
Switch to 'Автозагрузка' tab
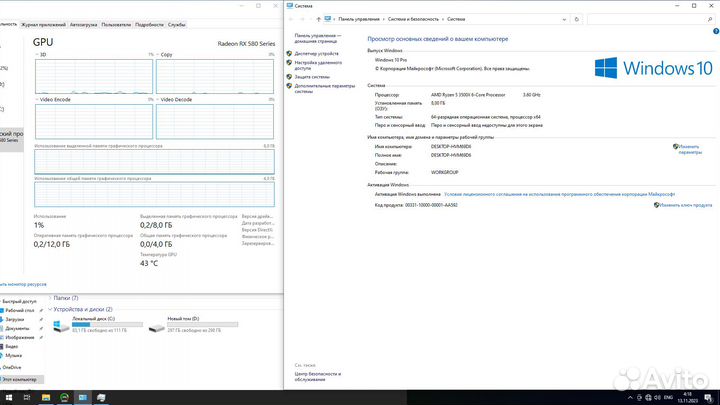point(83,25)
